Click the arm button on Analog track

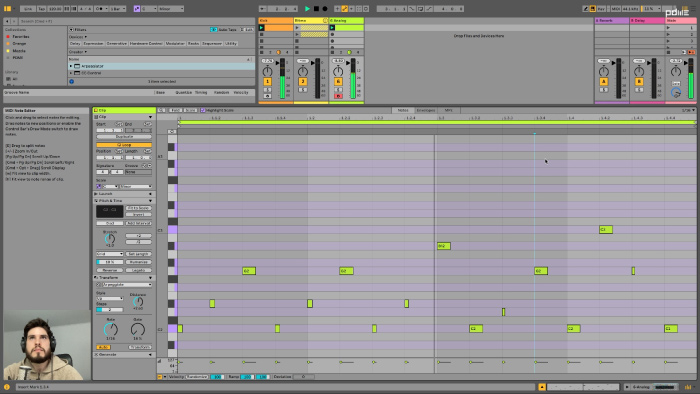(x=338, y=96)
